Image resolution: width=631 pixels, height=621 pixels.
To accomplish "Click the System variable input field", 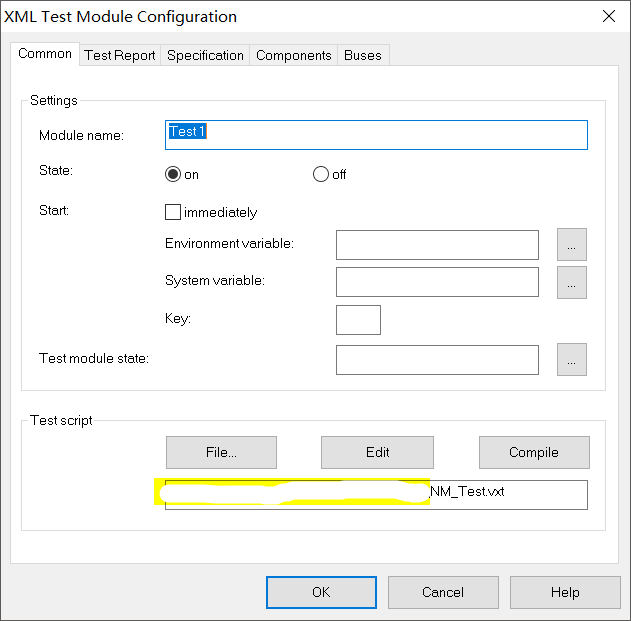I will pos(437,282).
